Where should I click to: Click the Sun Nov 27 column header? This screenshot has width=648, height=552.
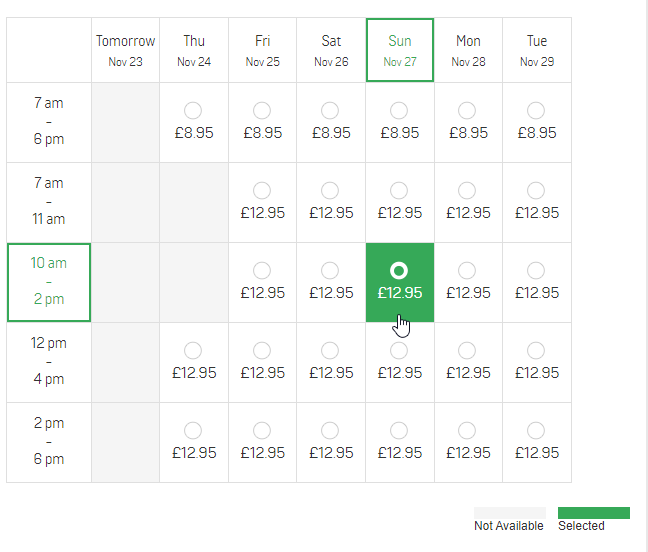click(399, 50)
